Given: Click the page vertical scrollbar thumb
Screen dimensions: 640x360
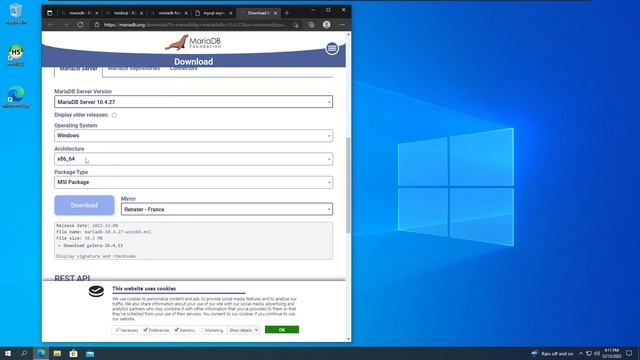Looking at the screenshot, I should pyautogui.click(x=348, y=185).
